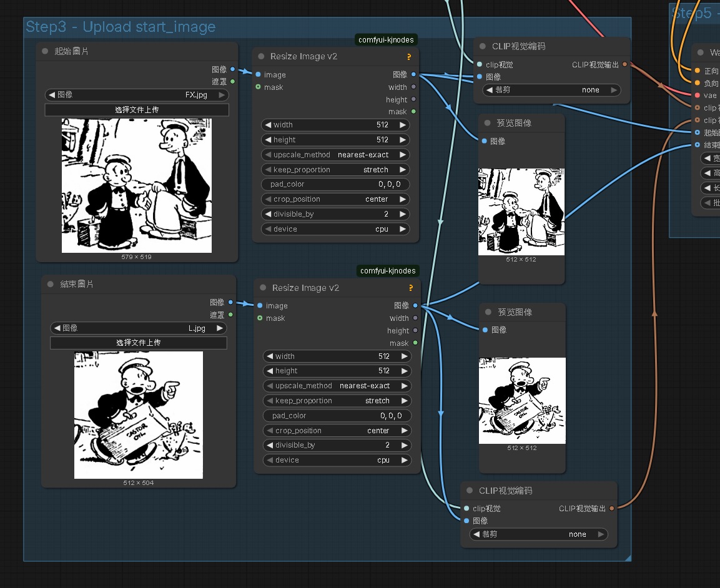Collapse bottom CLIP视觉编码 node via dot
Screen dimensions: 720x588
(470, 490)
